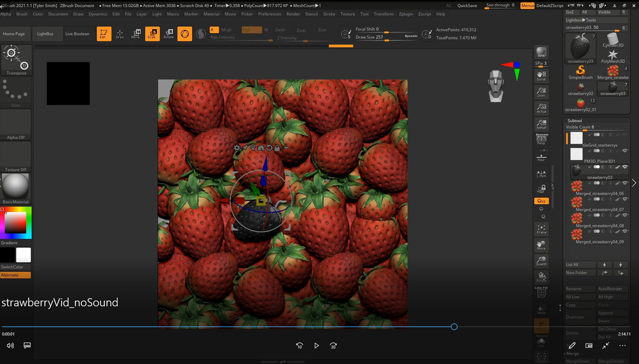Toggle visibility eye of PM3D_Plane3D1 subtool
Viewport: 639px width, 364px height.
click(625, 151)
